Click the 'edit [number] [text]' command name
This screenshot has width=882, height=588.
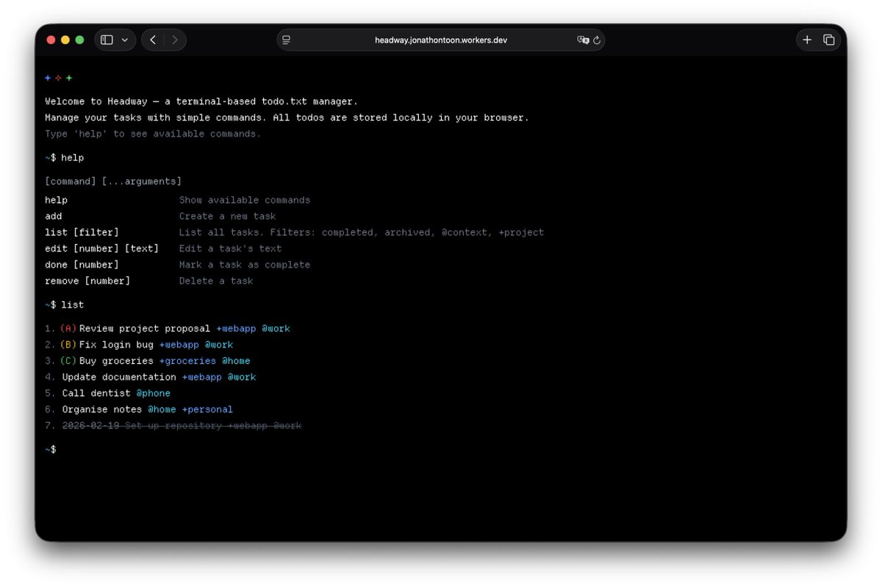pos(101,248)
